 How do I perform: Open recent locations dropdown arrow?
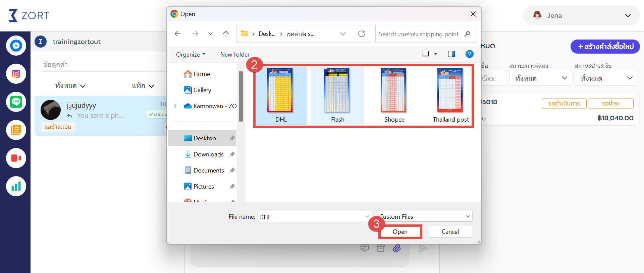(x=210, y=34)
